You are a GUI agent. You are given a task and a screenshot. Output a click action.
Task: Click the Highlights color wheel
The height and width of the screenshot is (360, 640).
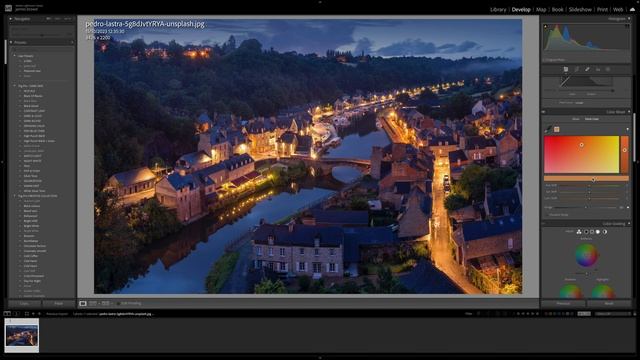click(x=603, y=292)
